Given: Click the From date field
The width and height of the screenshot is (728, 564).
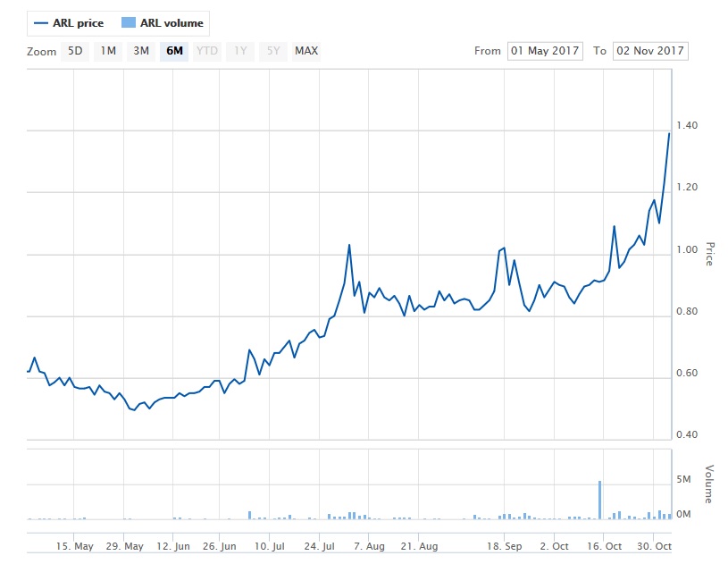Looking at the screenshot, I should pyautogui.click(x=545, y=51).
